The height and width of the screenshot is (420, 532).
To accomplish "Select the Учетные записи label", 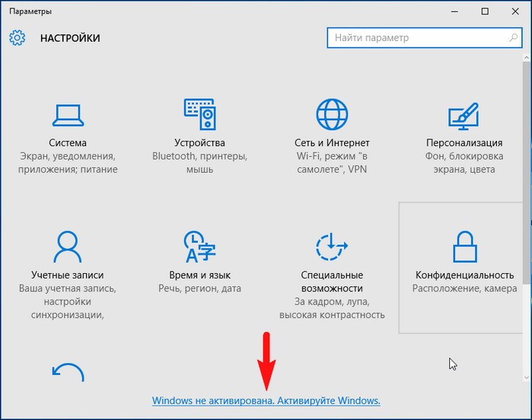I will [x=68, y=275].
